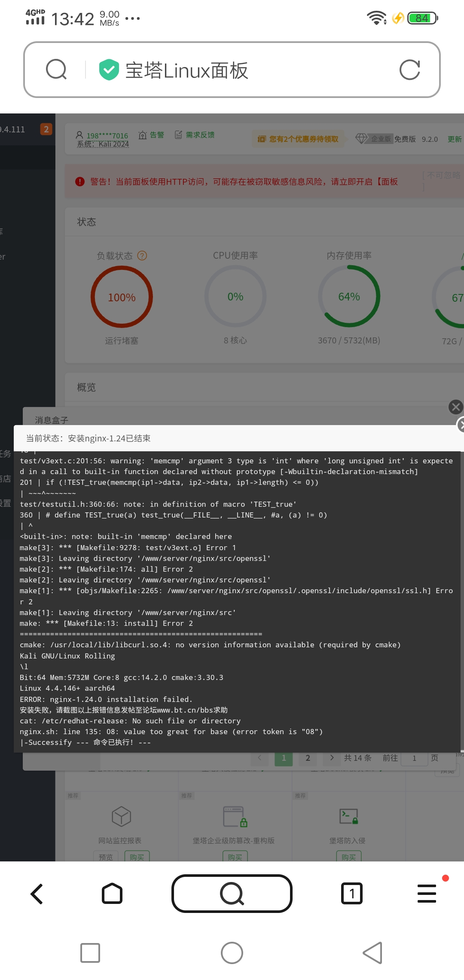Open the 宝塔Linux面板 address bar
This screenshot has height=980, width=464.
point(232,70)
